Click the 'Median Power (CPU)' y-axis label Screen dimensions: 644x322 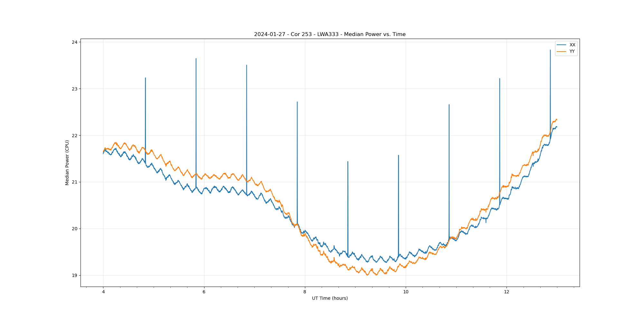[x=67, y=163]
